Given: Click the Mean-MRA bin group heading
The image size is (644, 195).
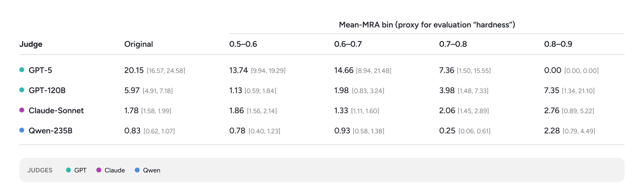Looking at the screenshot, I should [427, 25].
